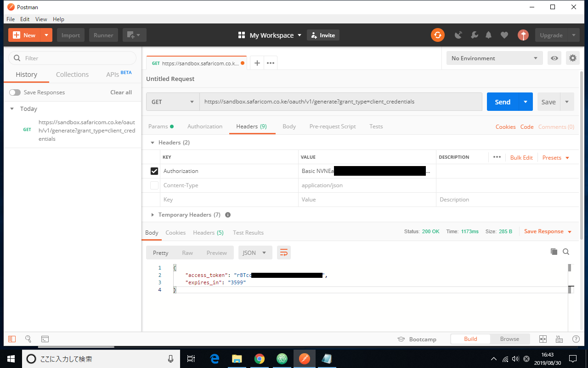Open the Authorization request tab

click(205, 126)
